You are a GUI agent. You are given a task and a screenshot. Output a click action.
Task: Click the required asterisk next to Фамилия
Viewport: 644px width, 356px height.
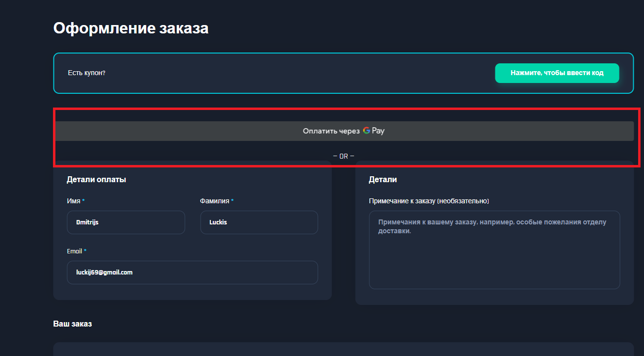pos(232,201)
